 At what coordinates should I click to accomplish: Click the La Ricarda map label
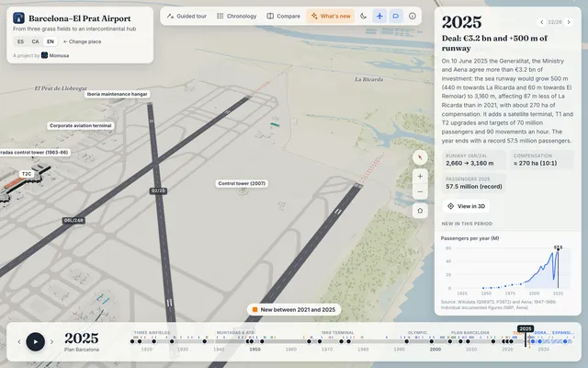(x=368, y=79)
